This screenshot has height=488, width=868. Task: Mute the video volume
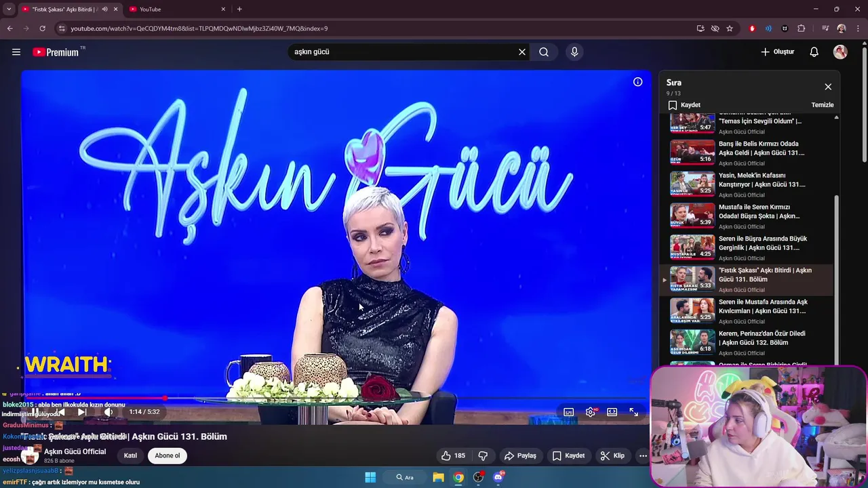click(x=108, y=411)
